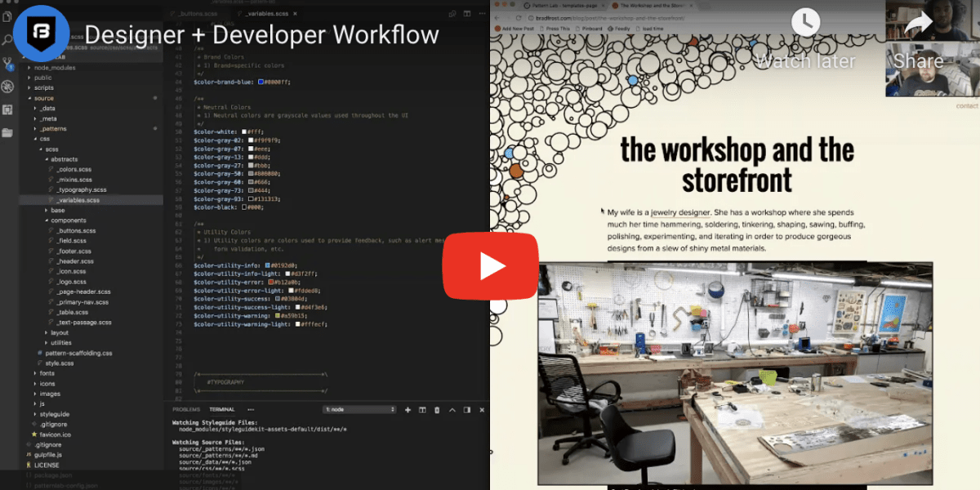Image resolution: width=980 pixels, height=490 pixels.
Task: Open gulpfile.js in the explorer
Action: (x=47, y=455)
